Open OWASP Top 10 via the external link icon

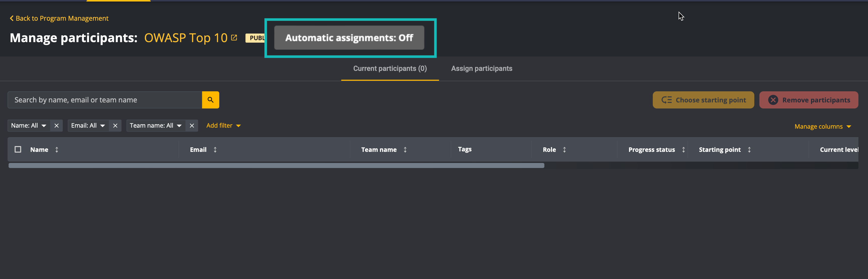[x=234, y=37]
